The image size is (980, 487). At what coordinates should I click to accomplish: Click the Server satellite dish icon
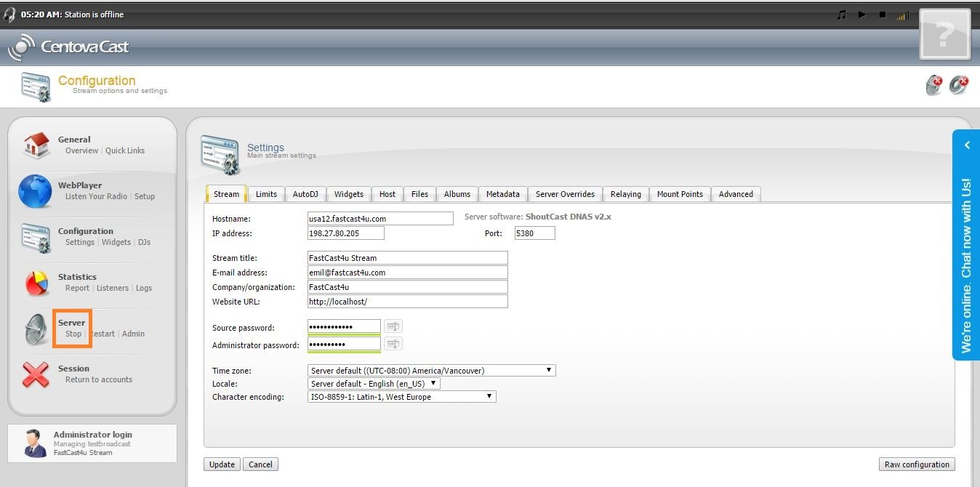tap(36, 329)
